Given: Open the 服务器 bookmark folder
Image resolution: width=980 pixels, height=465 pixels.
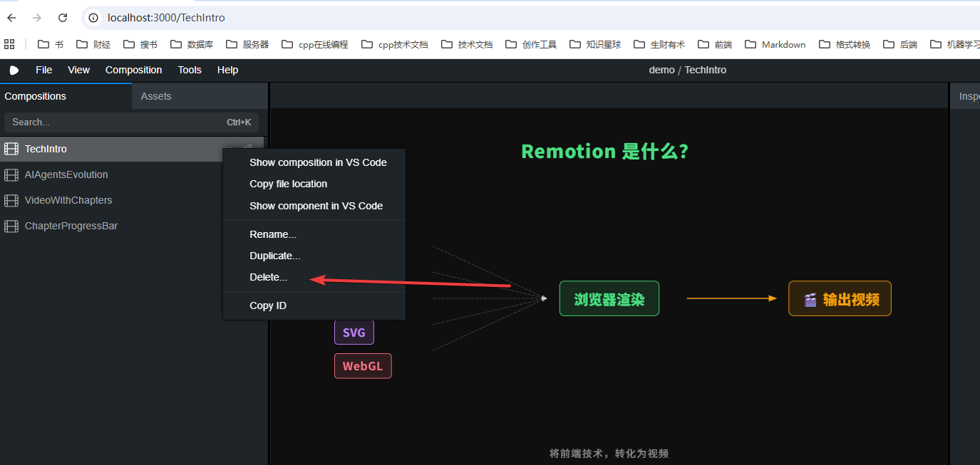Looking at the screenshot, I should pos(247,44).
